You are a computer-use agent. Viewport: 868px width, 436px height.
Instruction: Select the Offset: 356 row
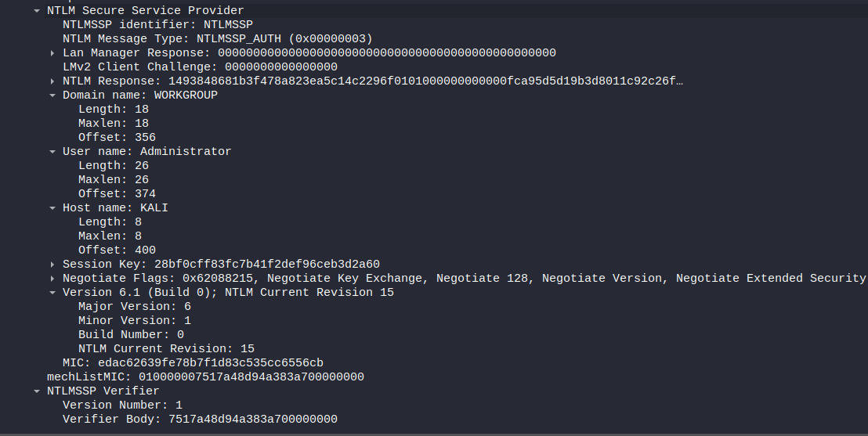click(117, 138)
